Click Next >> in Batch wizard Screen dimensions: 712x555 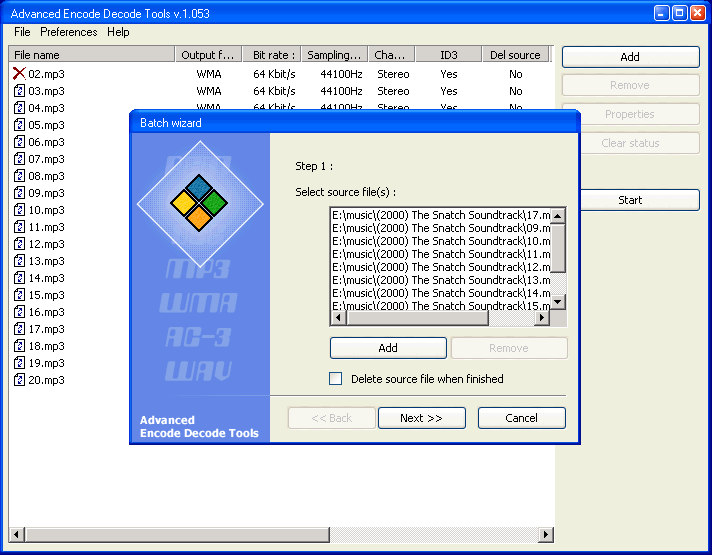pyautogui.click(x=421, y=418)
